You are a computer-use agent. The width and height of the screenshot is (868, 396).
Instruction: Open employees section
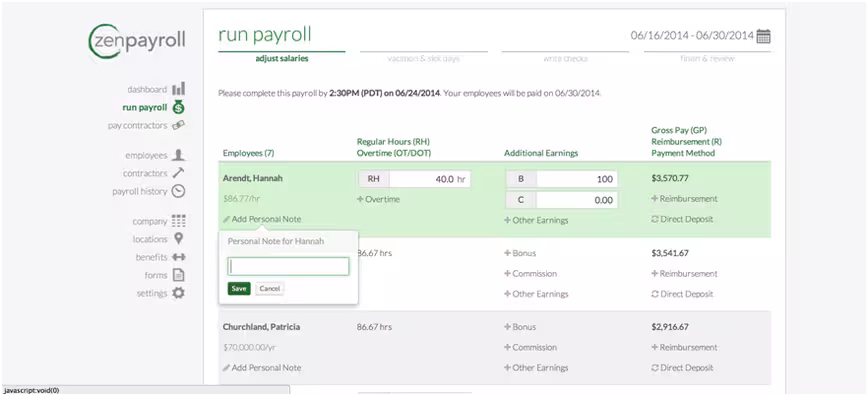point(146,156)
